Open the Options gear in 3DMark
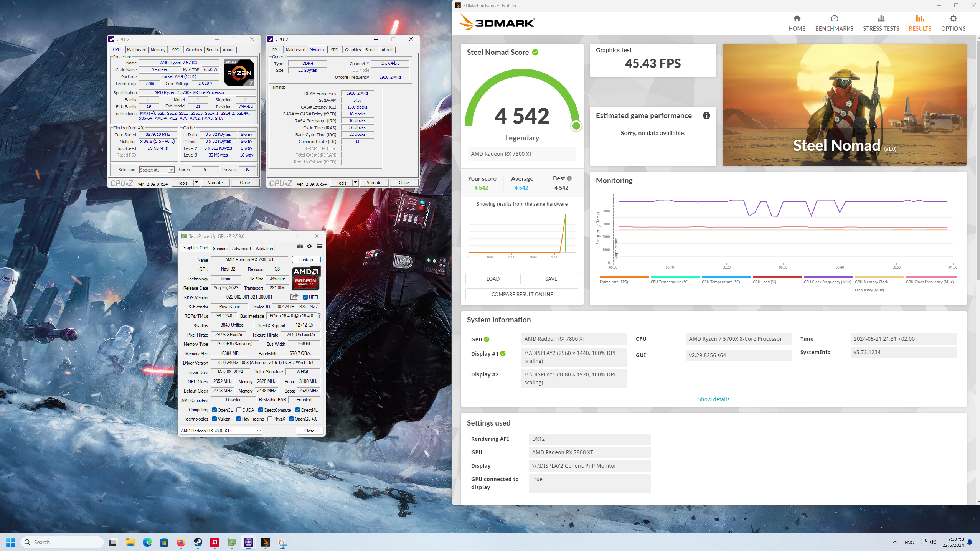The height and width of the screenshot is (551, 980). [953, 18]
